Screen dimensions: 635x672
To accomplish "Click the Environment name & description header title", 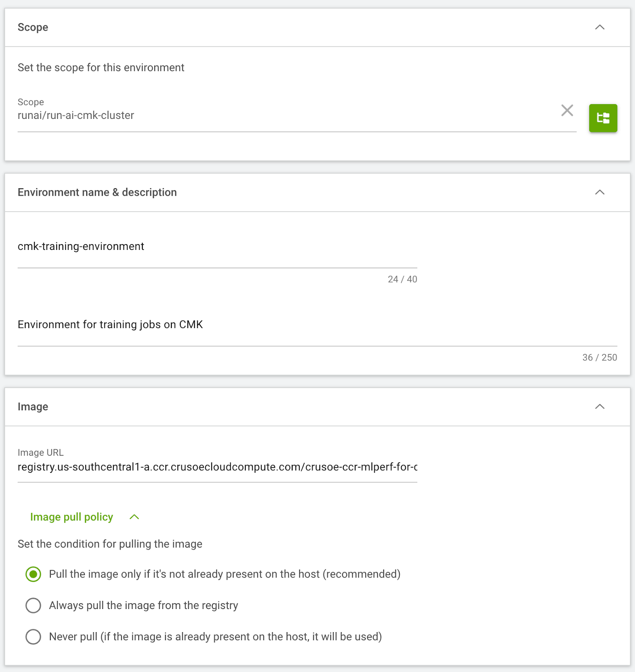I will (x=97, y=192).
